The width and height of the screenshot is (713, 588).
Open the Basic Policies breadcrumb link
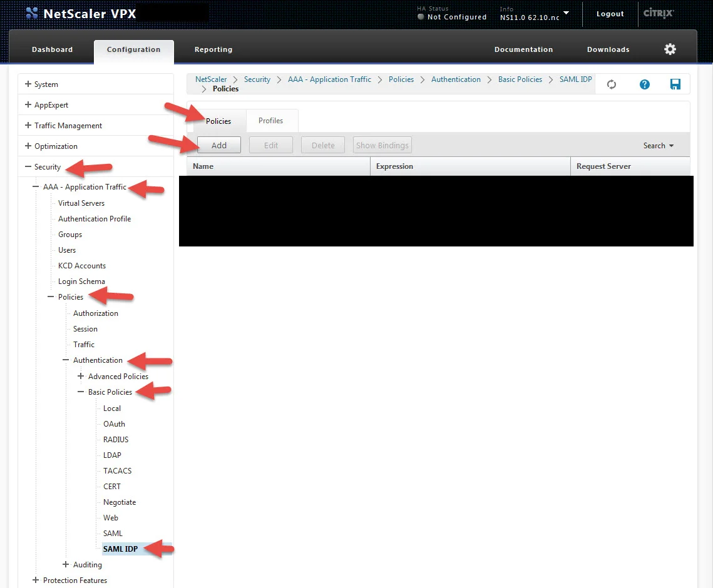[520, 79]
